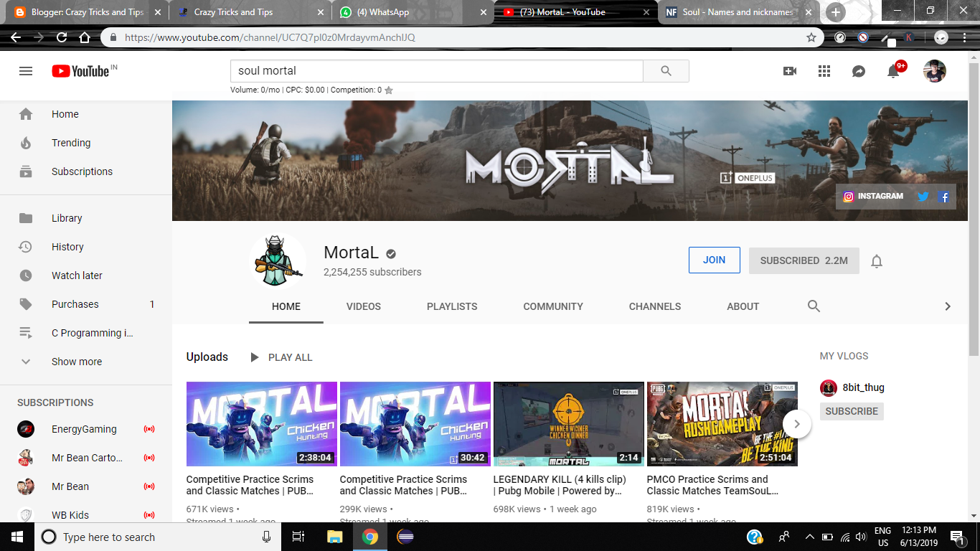Open Task View on the taskbar
Viewport: 980px width, 551px height.
pos(299,537)
